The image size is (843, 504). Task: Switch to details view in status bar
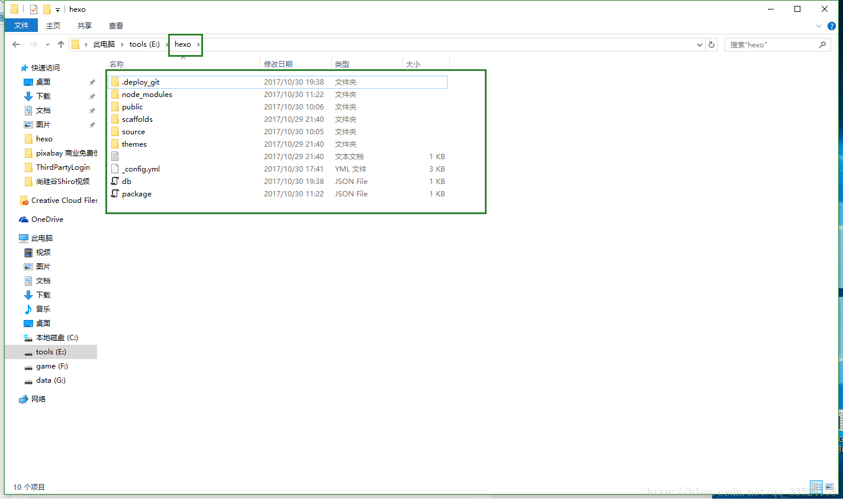pyautogui.click(x=816, y=487)
